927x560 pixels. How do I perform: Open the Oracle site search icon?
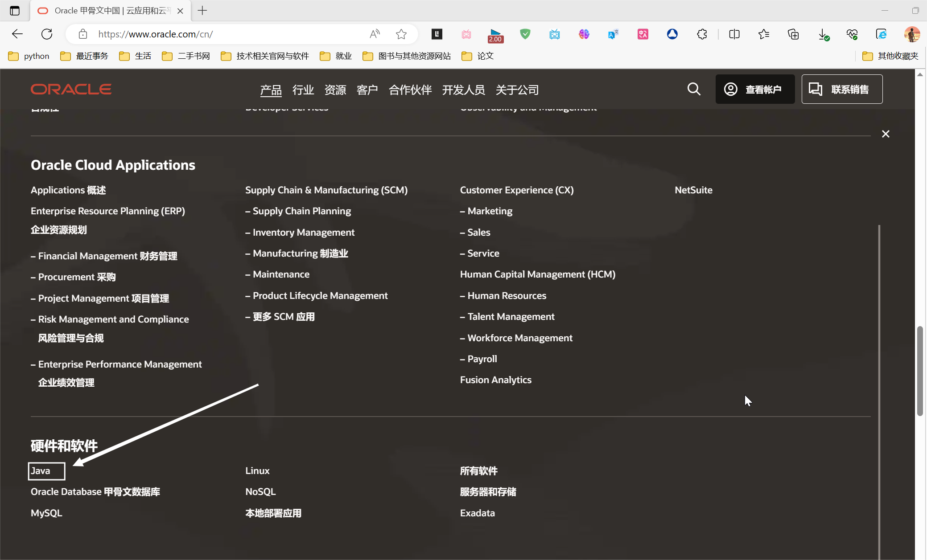(x=694, y=89)
